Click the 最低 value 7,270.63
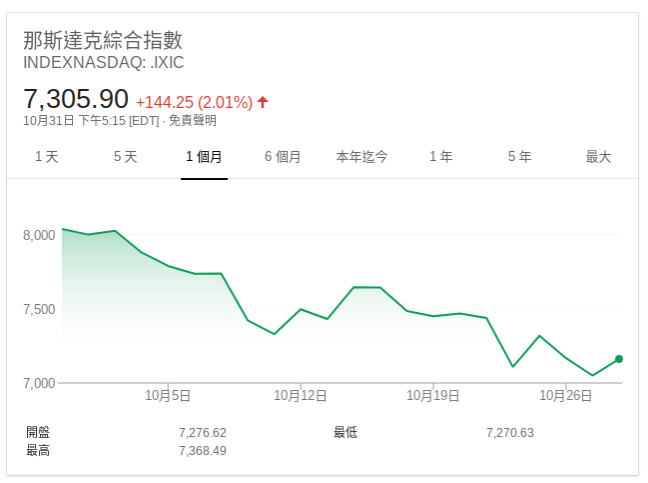This screenshot has width=648, height=483. [x=510, y=433]
